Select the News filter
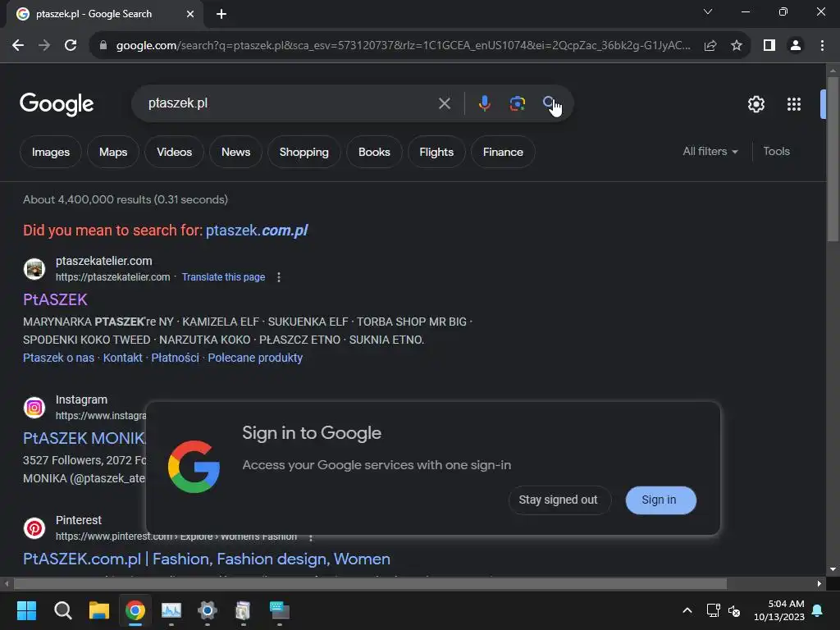Viewport: 840px width, 630px height. point(235,152)
